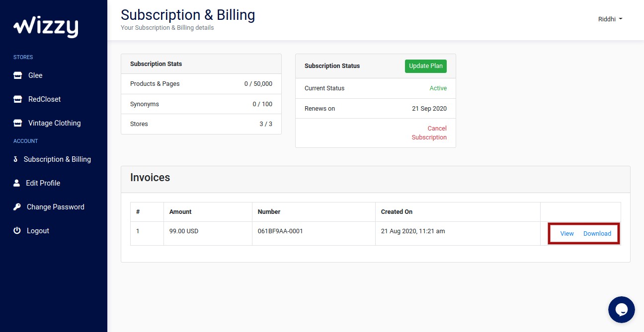Click the renewal date 21 Sep 2020
Image resolution: width=644 pixels, height=332 pixels.
pos(429,109)
